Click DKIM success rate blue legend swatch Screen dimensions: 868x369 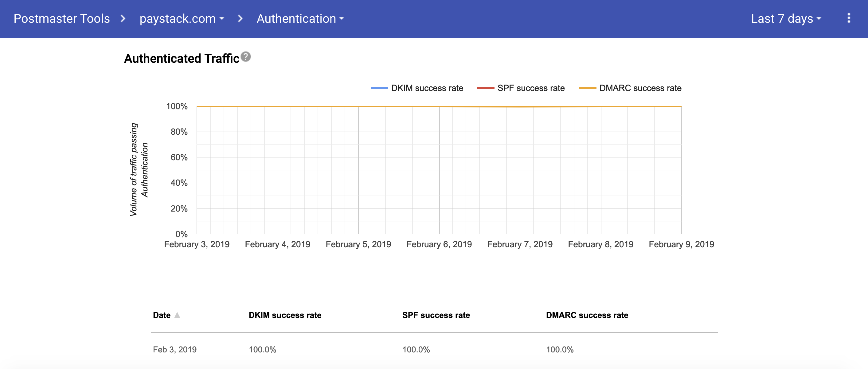(379, 88)
